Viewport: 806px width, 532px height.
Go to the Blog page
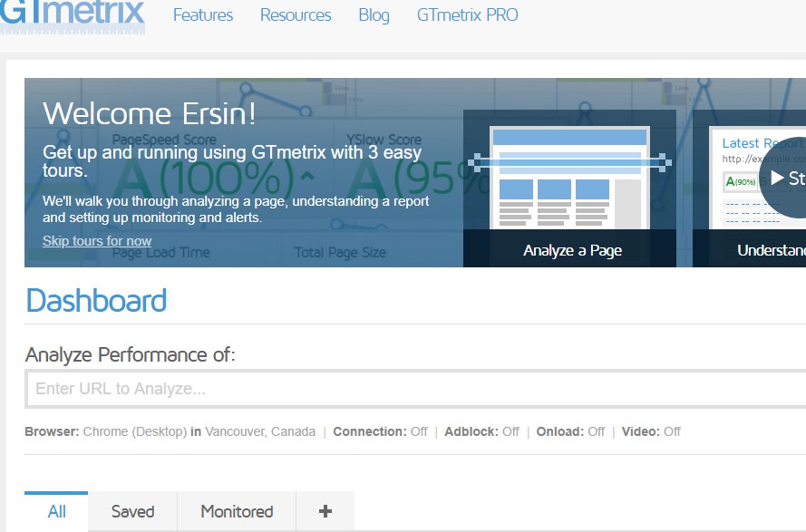point(374,15)
